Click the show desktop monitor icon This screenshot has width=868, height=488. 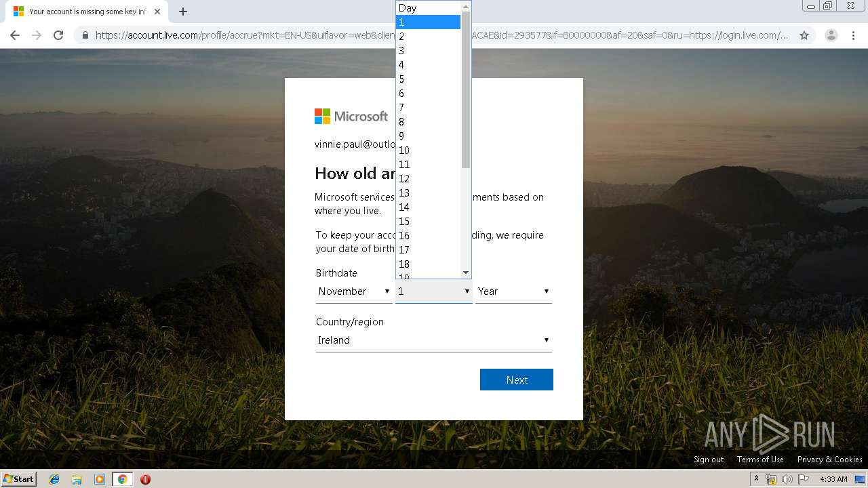click(860, 479)
